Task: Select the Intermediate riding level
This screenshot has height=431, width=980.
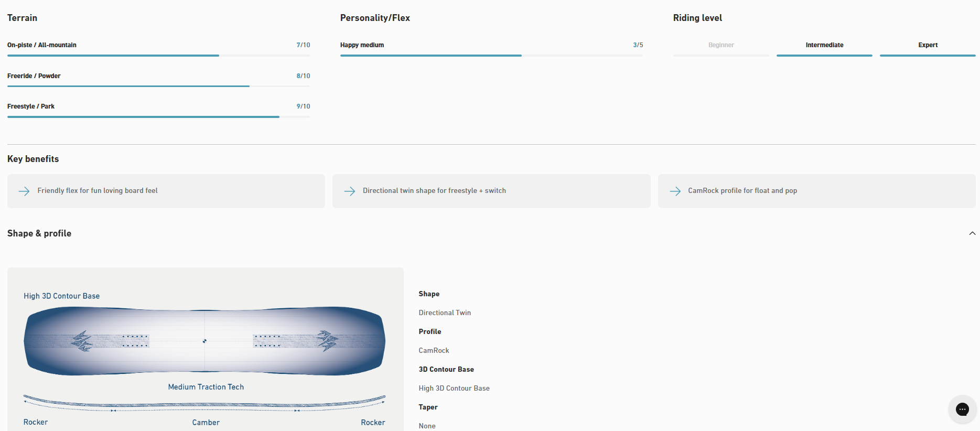Action: point(824,45)
